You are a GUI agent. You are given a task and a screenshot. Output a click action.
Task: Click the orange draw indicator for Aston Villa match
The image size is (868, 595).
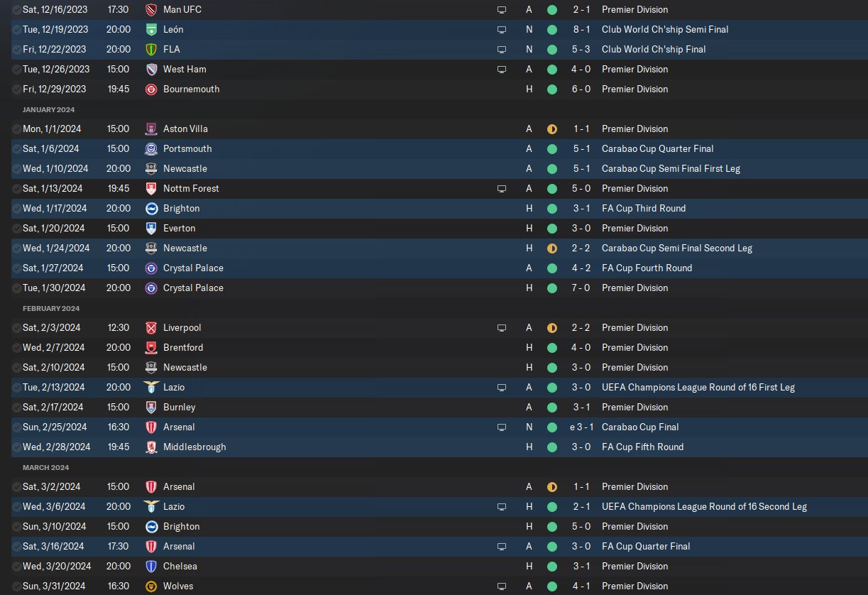pyautogui.click(x=552, y=129)
